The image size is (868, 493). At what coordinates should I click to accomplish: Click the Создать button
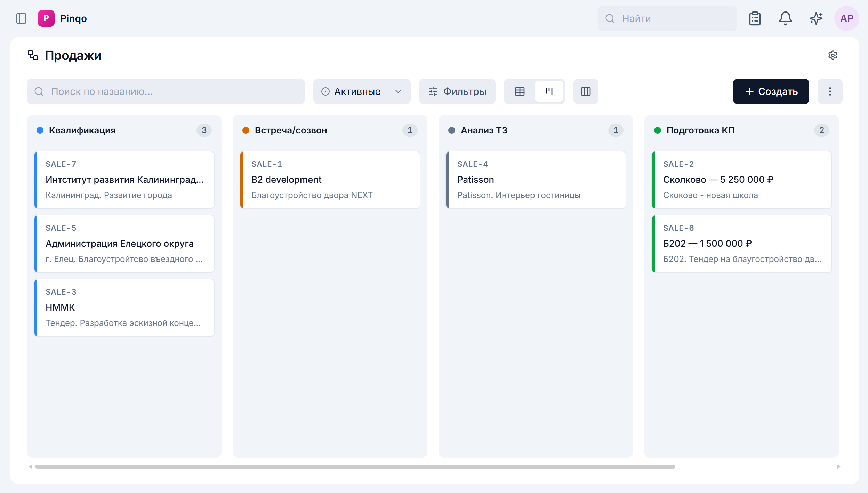coord(771,91)
